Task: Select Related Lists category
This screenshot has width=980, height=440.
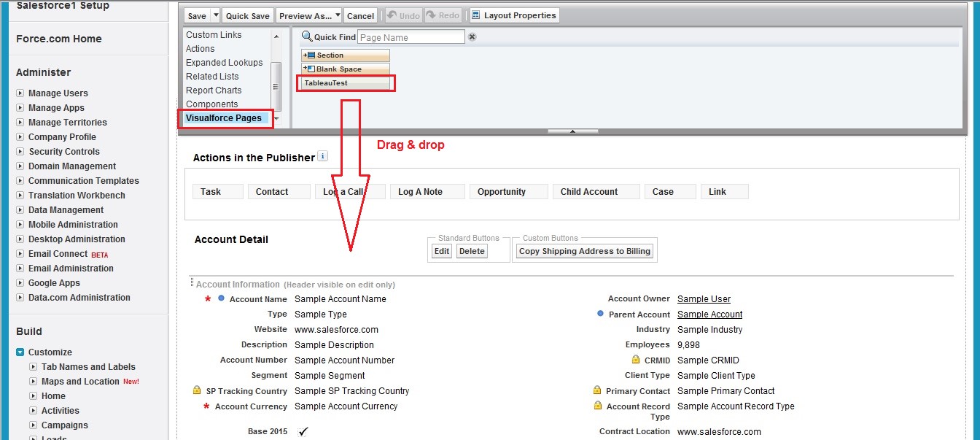Action: [212, 77]
